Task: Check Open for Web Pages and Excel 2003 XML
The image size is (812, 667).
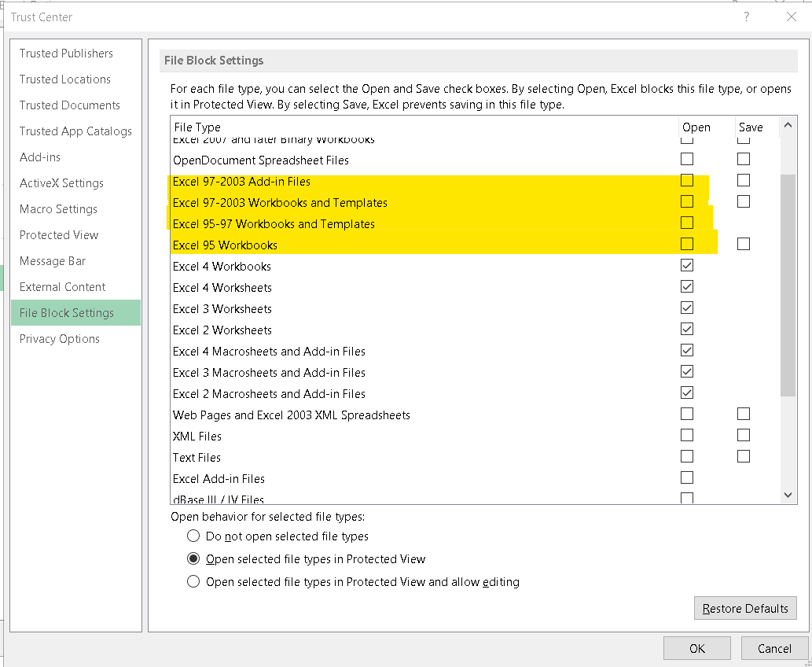Action: pos(687,414)
